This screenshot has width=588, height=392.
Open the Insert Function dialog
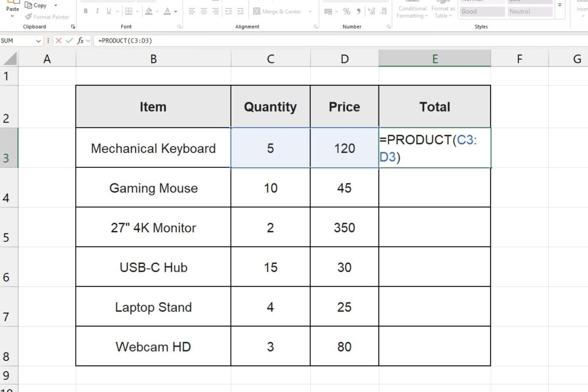tap(81, 40)
